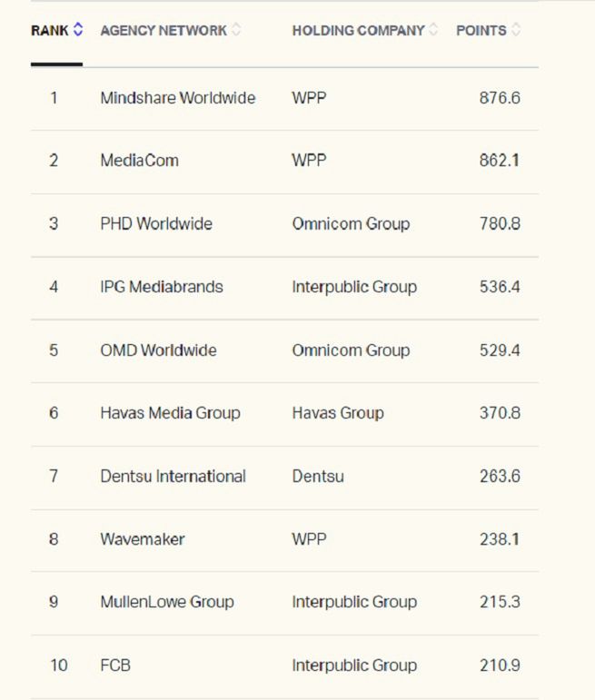The height and width of the screenshot is (700, 595).
Task: Select the FCB agency entry
Action: pos(115,665)
